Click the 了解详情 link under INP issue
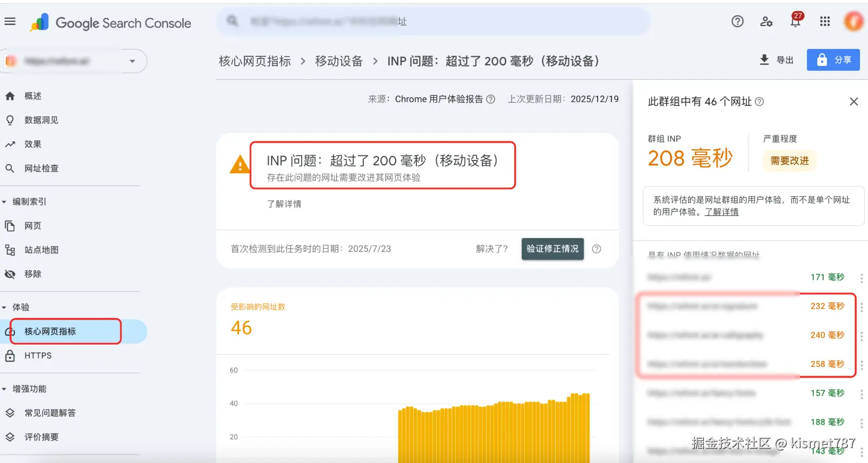Viewport: 868px width, 463px height. tap(284, 204)
